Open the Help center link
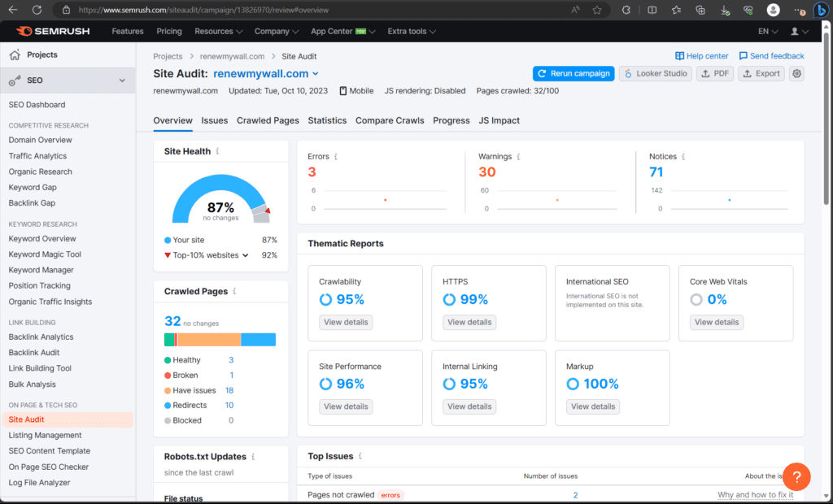Viewport: 833px width, 504px height. coord(701,56)
